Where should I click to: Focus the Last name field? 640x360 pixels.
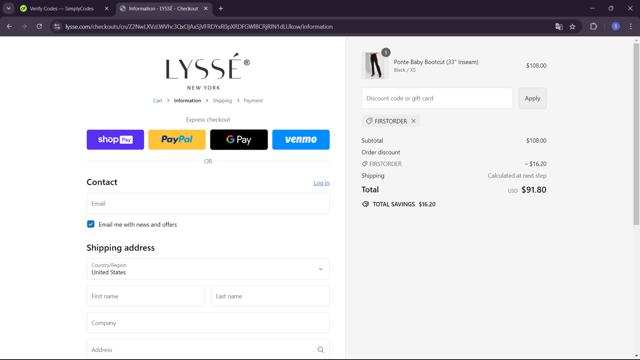point(270,296)
